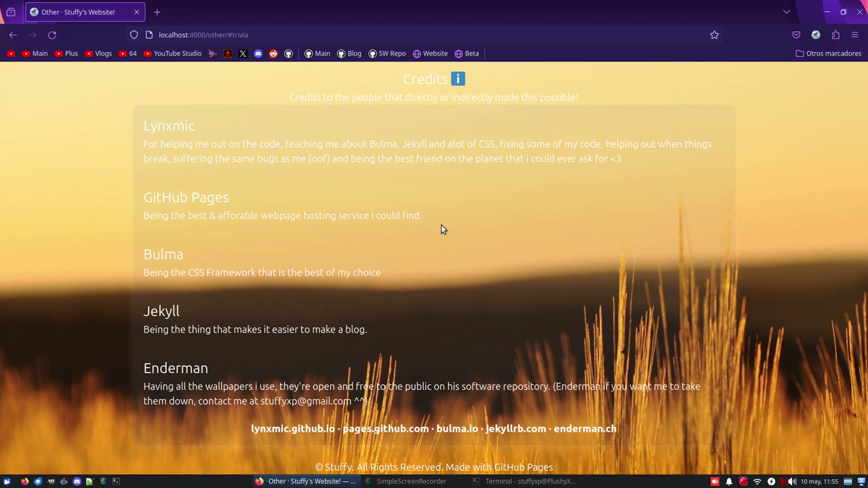Screen dimensions: 868x488
Task: Click the red recording tray icon
Action: click(743, 481)
